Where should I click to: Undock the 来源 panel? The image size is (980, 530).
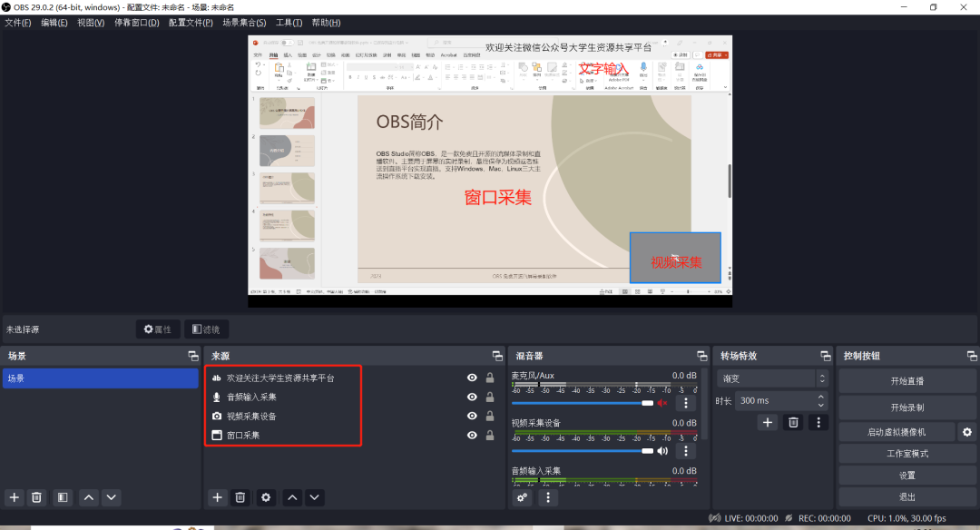tap(497, 356)
